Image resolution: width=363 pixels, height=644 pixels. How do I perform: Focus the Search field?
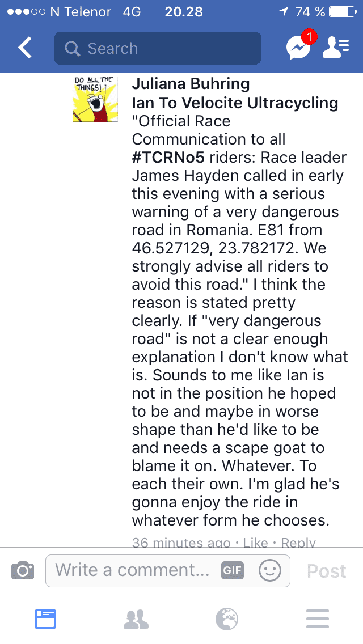[x=164, y=49]
